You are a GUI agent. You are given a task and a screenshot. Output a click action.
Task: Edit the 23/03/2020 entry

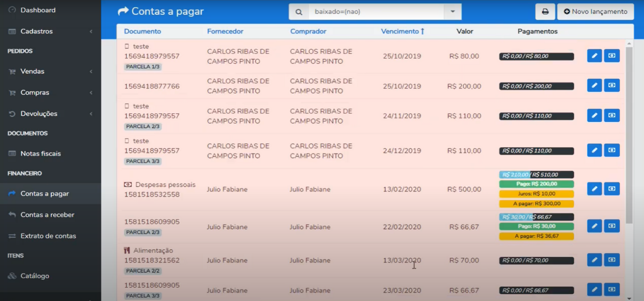tap(595, 290)
